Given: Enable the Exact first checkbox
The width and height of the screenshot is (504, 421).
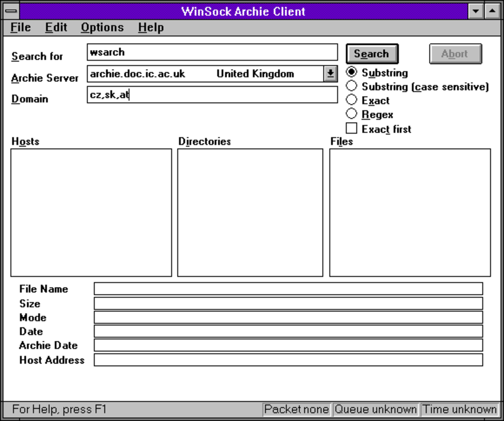Looking at the screenshot, I should (x=352, y=128).
